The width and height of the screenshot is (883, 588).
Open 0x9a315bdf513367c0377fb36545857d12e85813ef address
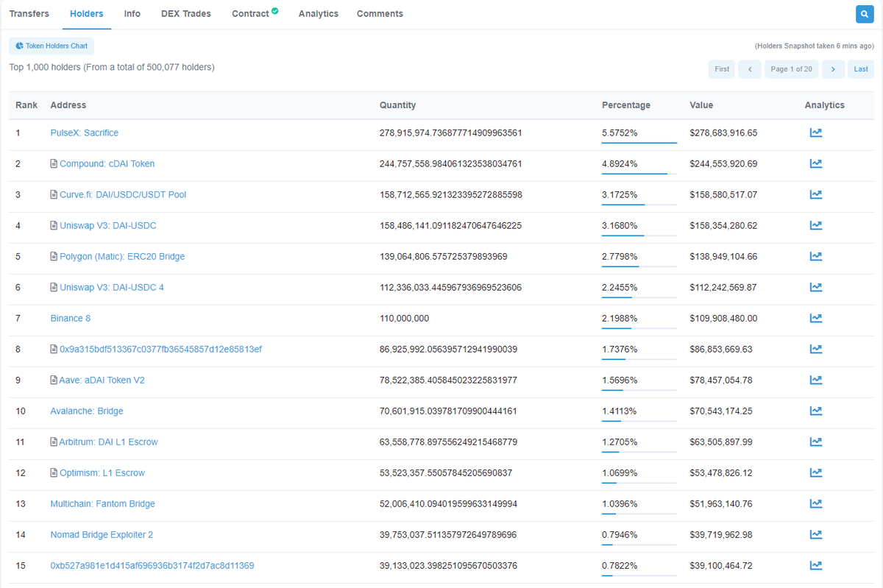coord(160,350)
